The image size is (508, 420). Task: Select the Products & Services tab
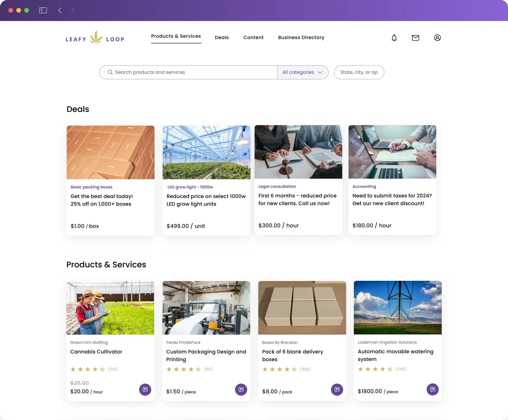(x=176, y=36)
